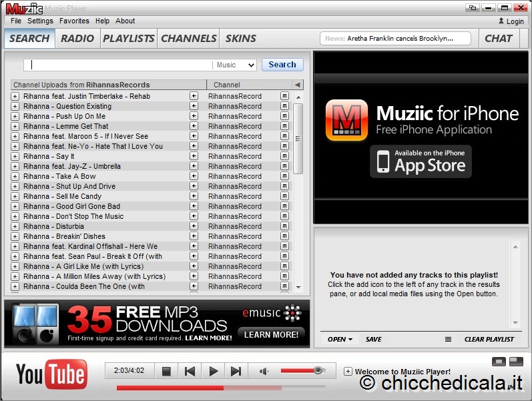
Task: Click arrow icon beside 'Rihanna - Disturbia'
Action: 194,226
